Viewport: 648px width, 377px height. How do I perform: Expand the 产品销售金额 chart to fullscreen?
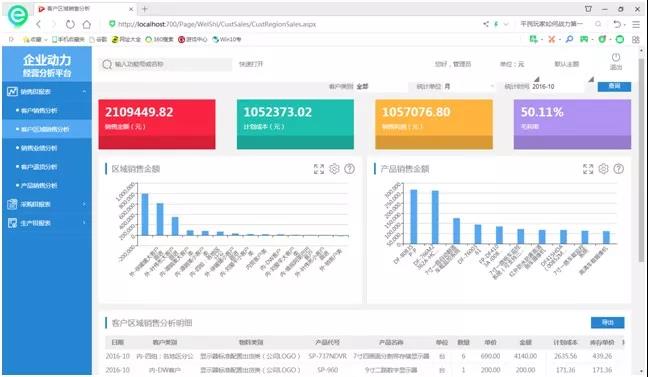[x=588, y=169]
